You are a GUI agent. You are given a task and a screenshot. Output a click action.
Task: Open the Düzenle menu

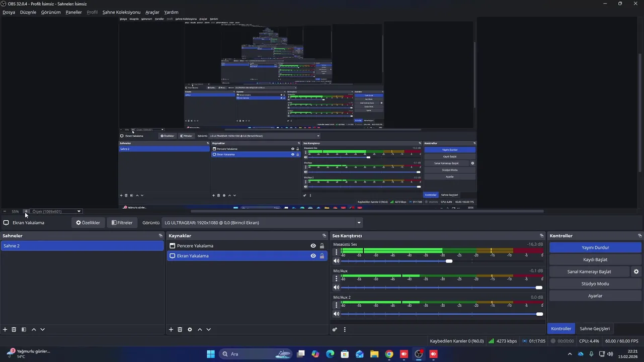pos(28,12)
